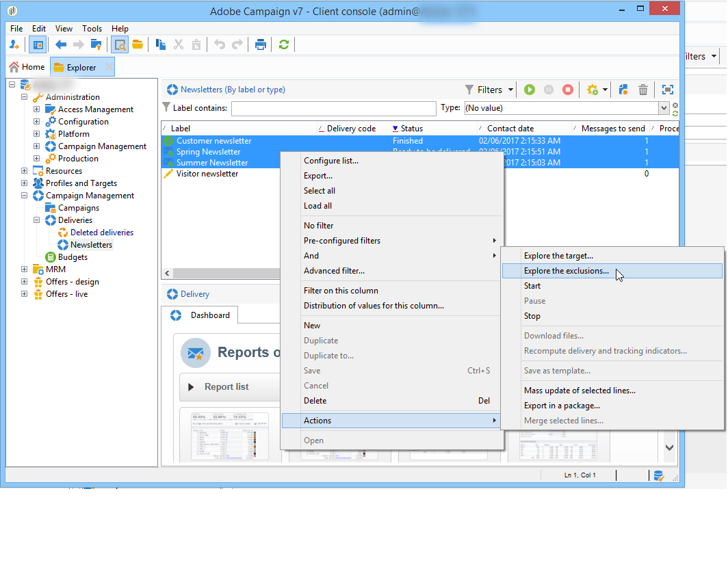Choose Configure list... in context menu
This screenshot has width=728, height=580.
[392, 161]
